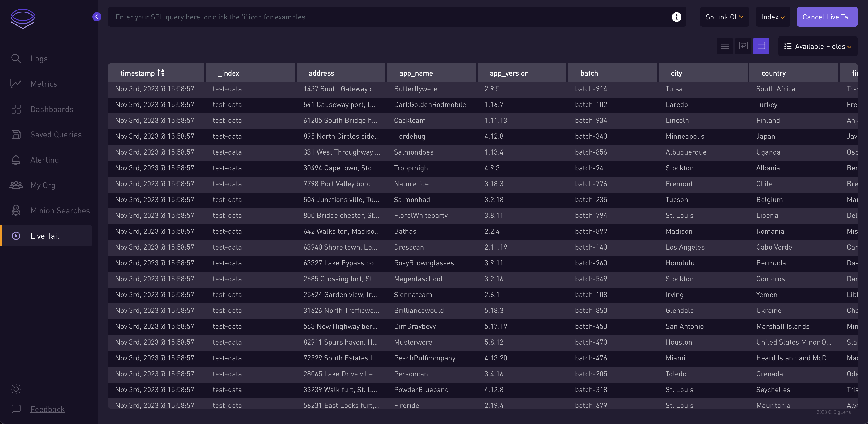The image size is (868, 424).
Task: Go to Dashboards in the sidebar
Action: coord(52,109)
